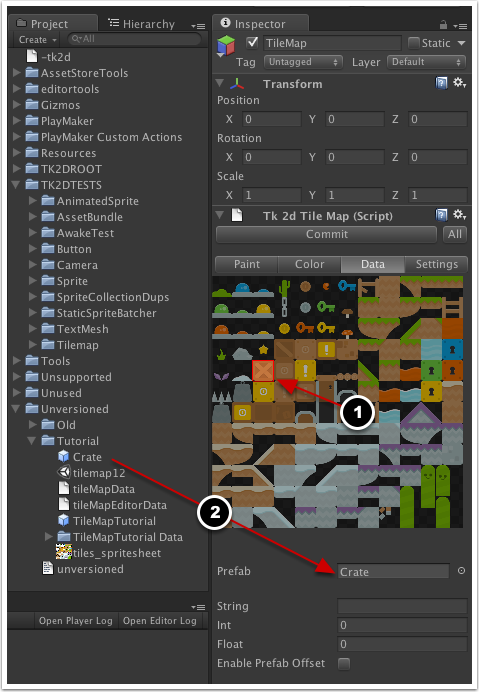Click the Commit button
479x692 pixels.
(326, 234)
